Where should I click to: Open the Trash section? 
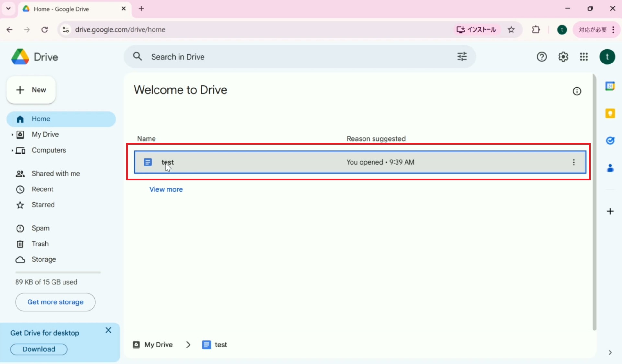[40, 244]
